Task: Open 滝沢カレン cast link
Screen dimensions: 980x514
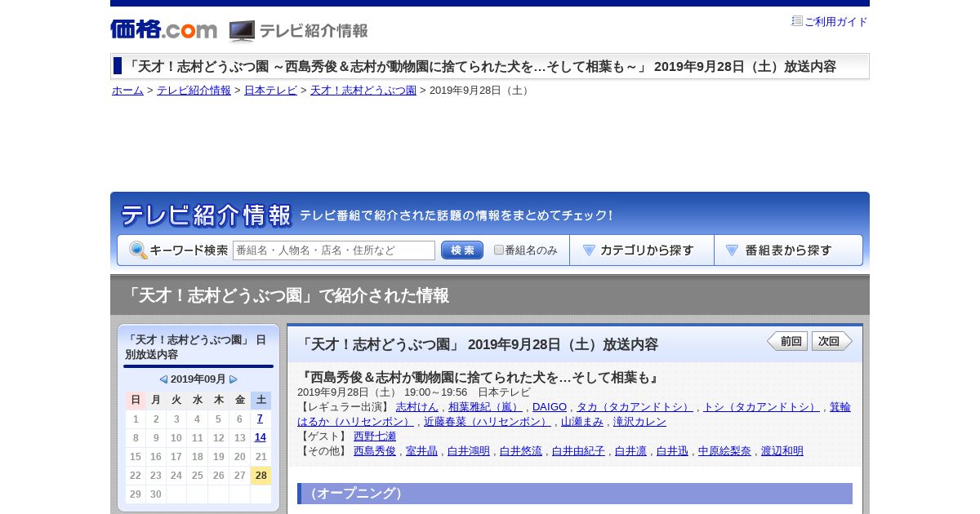Action: [639, 422]
